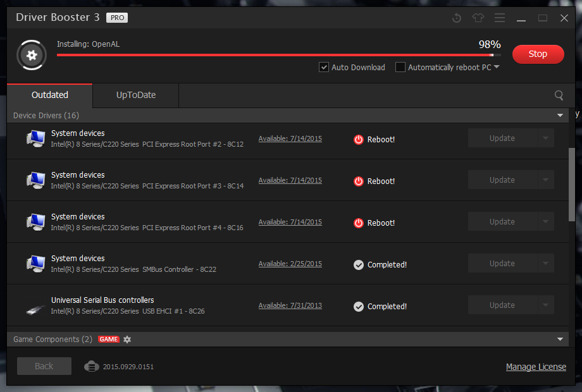Click the Back button
Viewport: 582px width, 392px height.
click(44, 366)
